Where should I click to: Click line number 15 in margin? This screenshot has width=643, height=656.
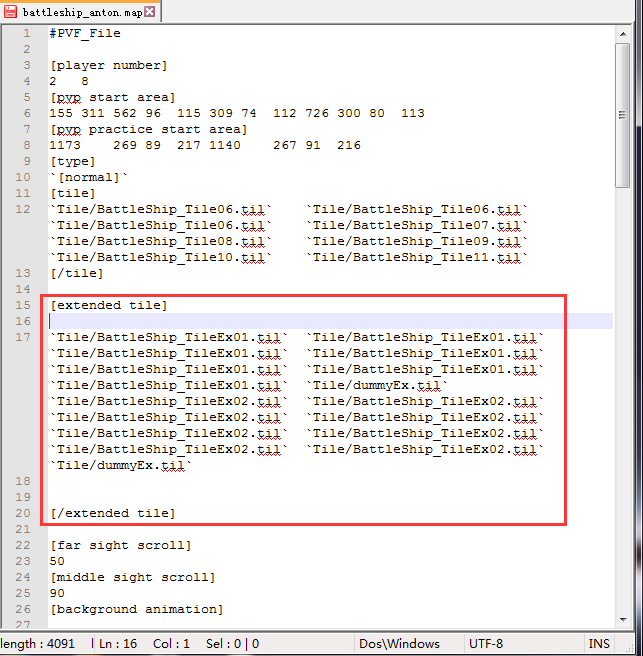[x=23, y=305]
